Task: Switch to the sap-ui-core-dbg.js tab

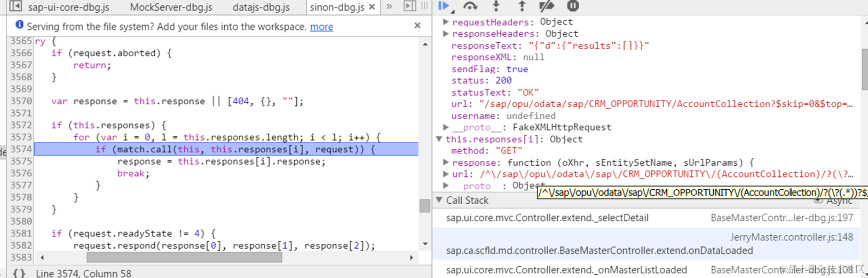Action: pyautogui.click(x=68, y=7)
